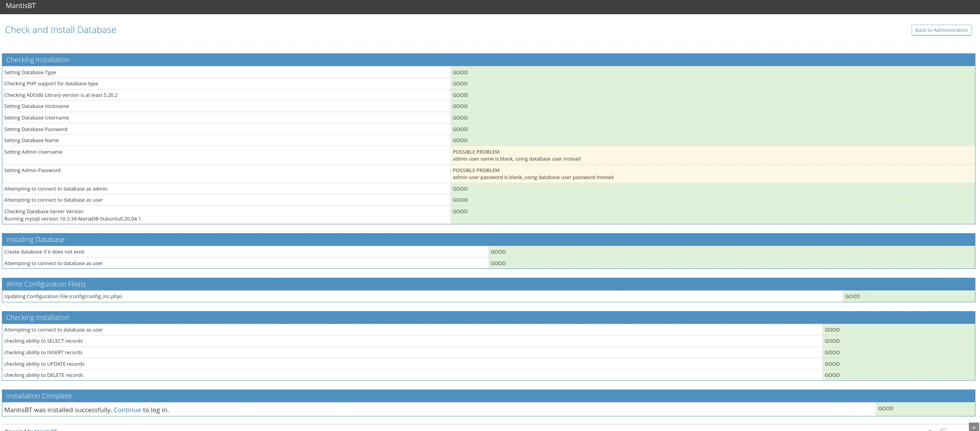Click POSSIBLE PROBLEM status for Admin Password

[x=476, y=170]
